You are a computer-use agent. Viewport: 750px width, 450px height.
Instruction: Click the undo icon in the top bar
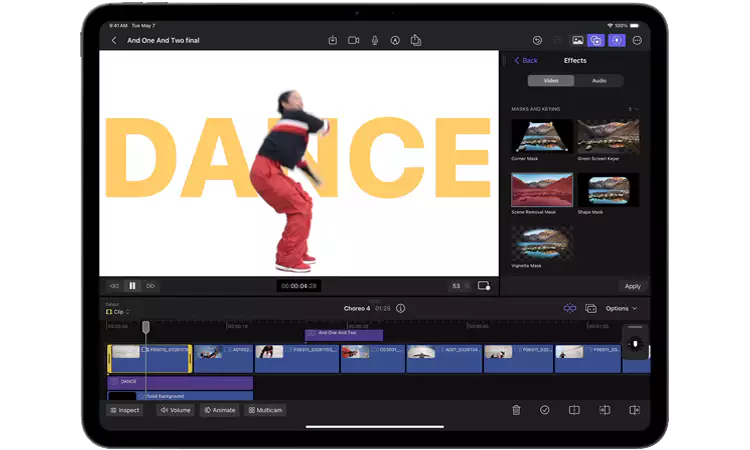[x=537, y=41]
